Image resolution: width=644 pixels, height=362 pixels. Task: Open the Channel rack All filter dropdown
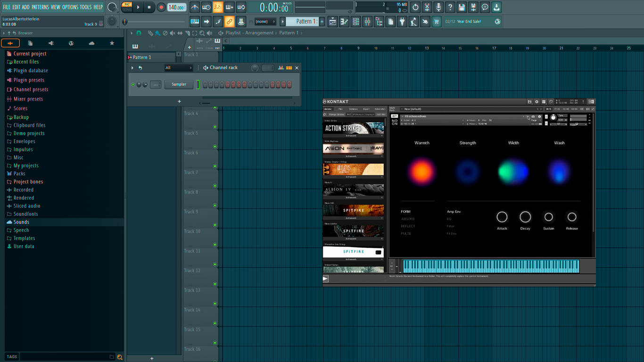click(x=178, y=68)
